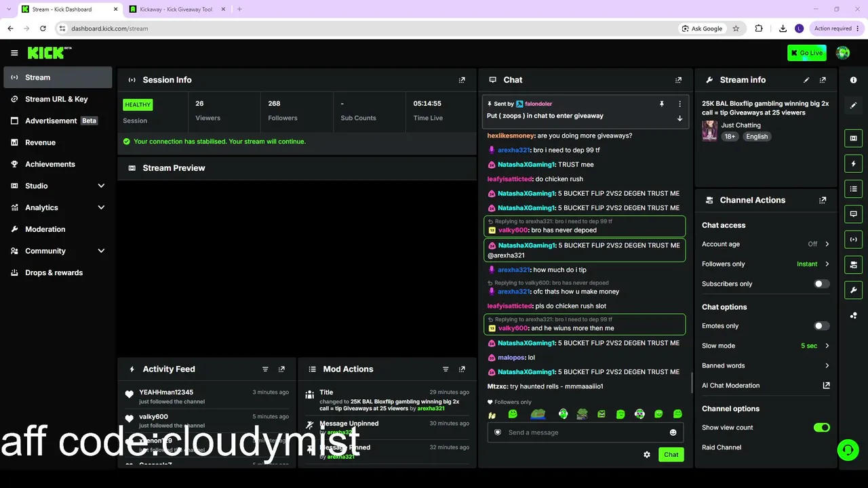Screen dimensions: 868x488
Task: Open the browser tab search dropdown
Action: 9,9
